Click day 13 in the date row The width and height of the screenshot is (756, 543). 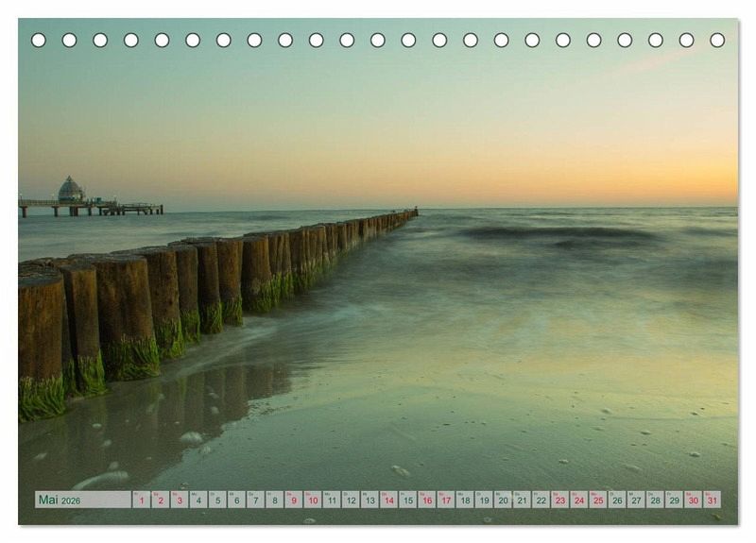click(x=369, y=500)
